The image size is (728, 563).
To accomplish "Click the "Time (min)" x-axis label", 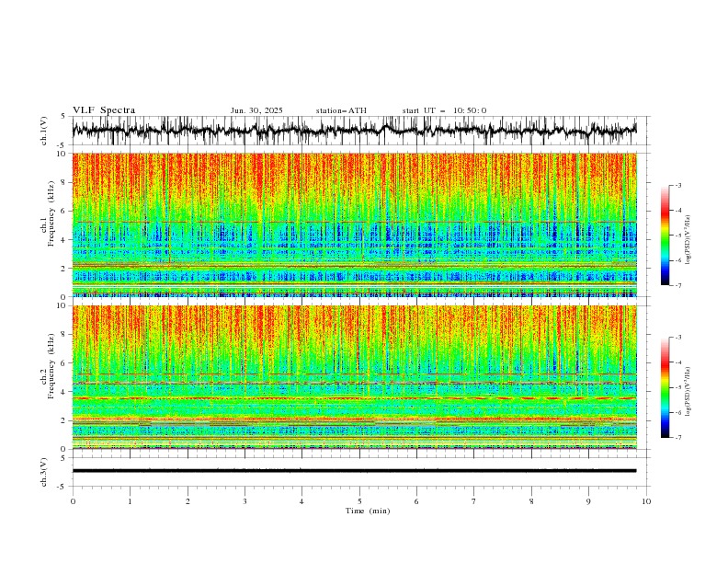I will 368,511.
